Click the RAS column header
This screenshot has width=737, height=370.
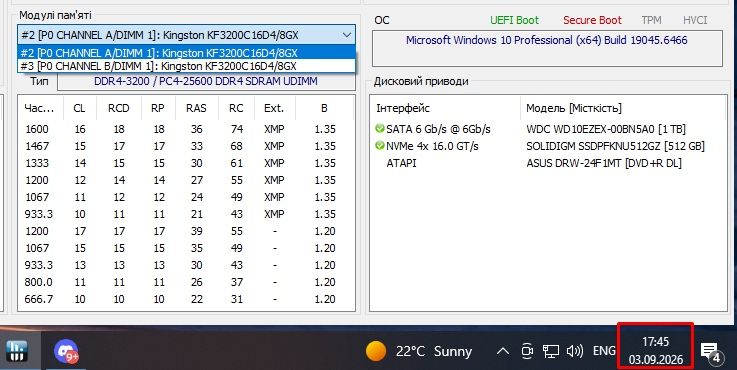[196, 108]
